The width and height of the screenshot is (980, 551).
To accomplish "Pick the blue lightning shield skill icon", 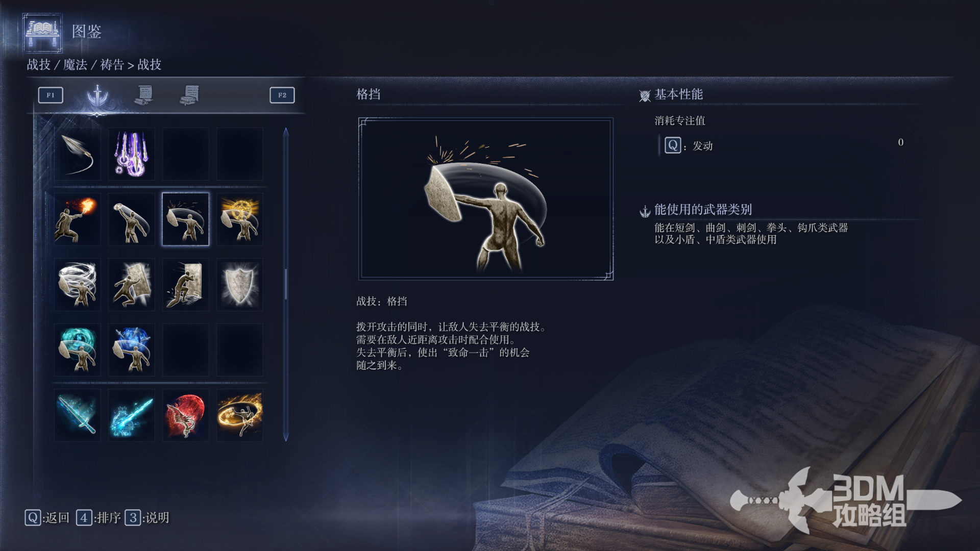I will pos(132,350).
